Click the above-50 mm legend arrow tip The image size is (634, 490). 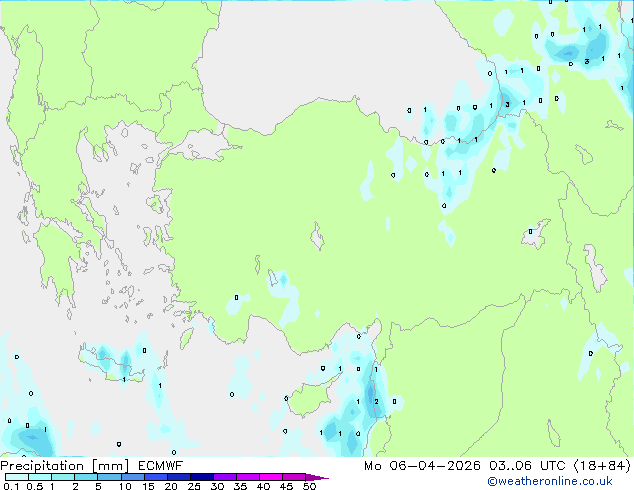(317, 478)
